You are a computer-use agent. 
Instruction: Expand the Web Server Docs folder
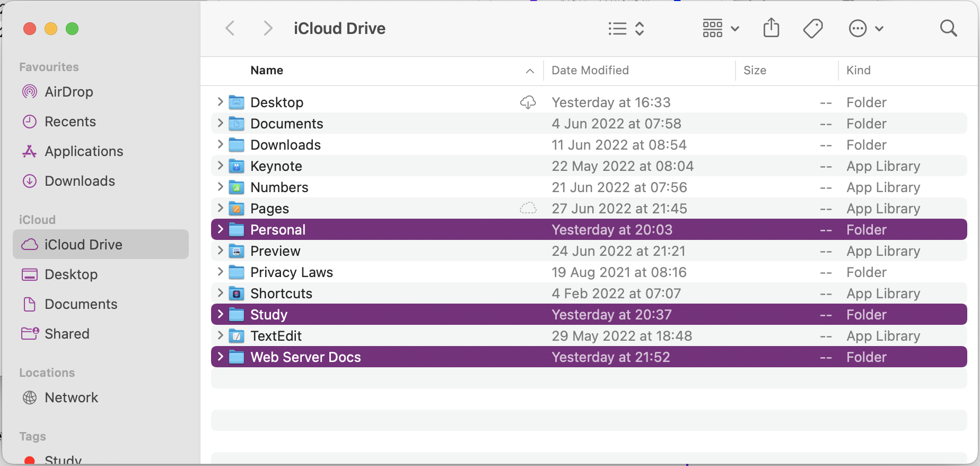pyautogui.click(x=220, y=356)
